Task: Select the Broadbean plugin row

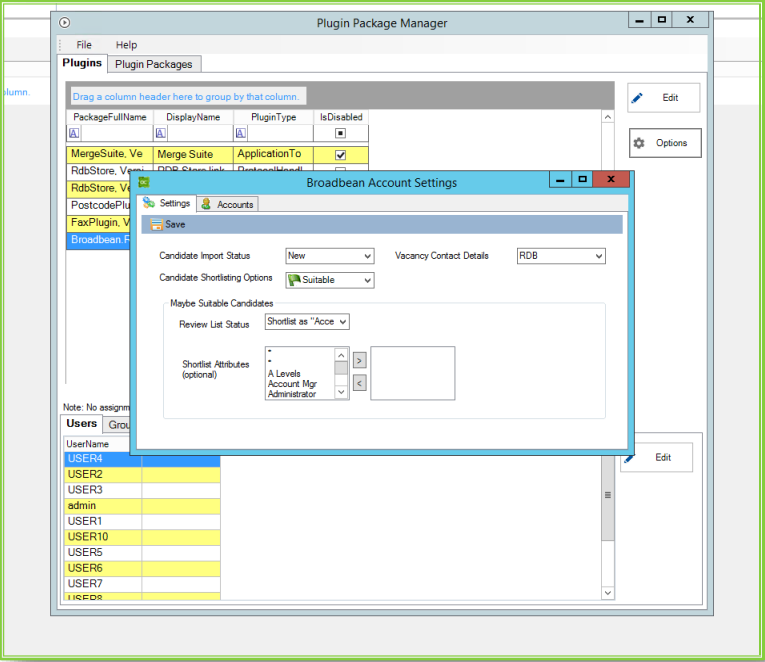Action: pos(98,240)
